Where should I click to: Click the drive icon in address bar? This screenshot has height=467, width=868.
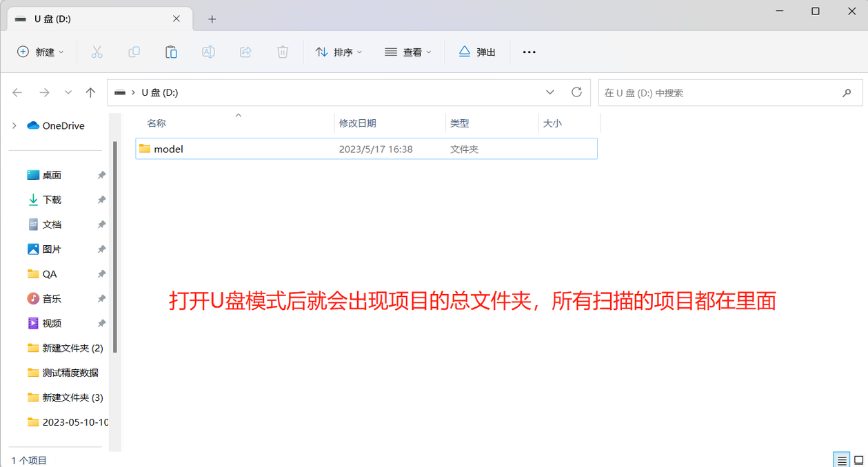click(x=120, y=92)
